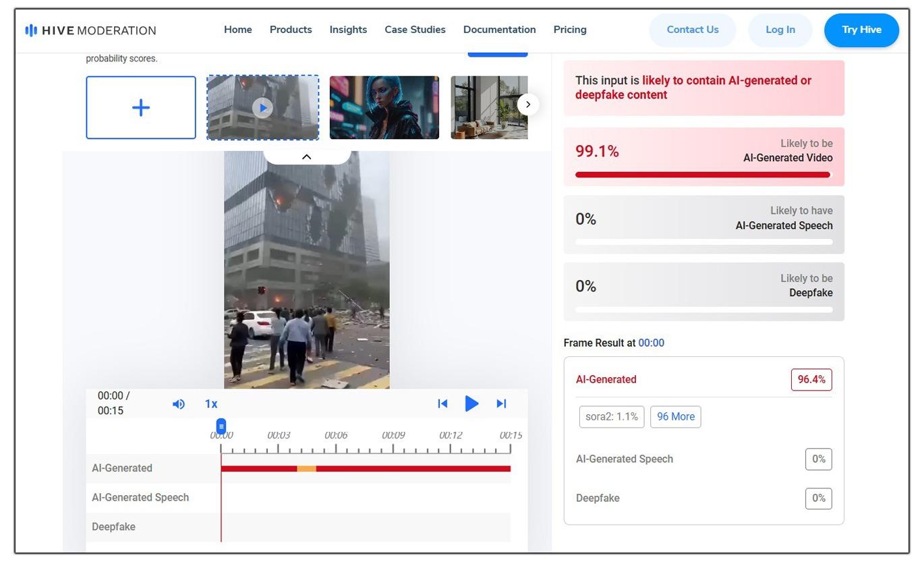Click the Try Hive button

coord(861,30)
